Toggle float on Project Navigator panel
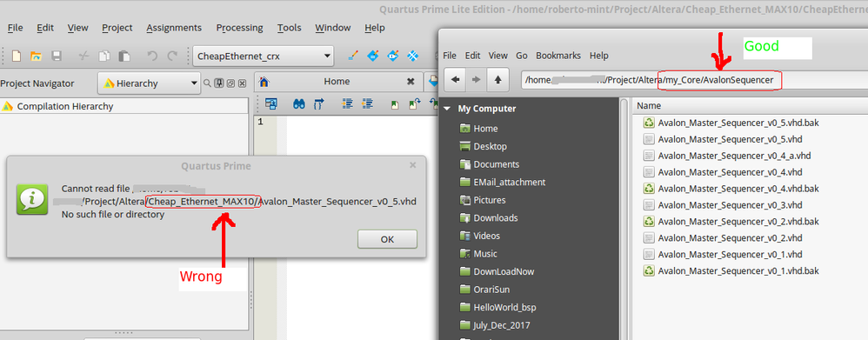This screenshot has width=868, height=340. coord(230,83)
